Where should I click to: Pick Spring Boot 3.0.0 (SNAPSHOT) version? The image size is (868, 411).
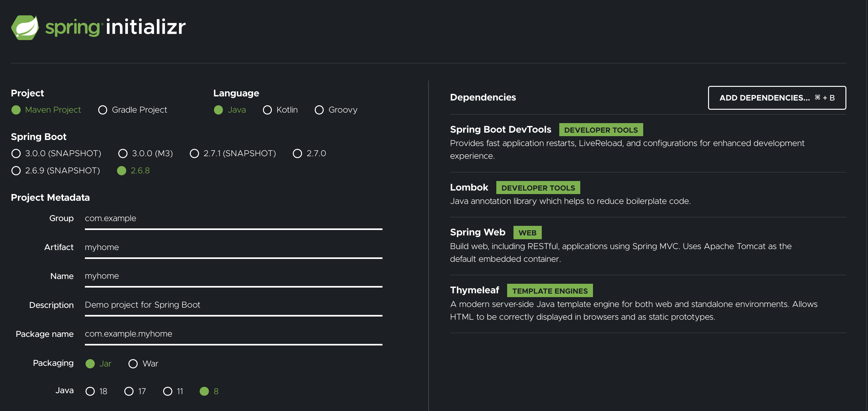(x=16, y=154)
